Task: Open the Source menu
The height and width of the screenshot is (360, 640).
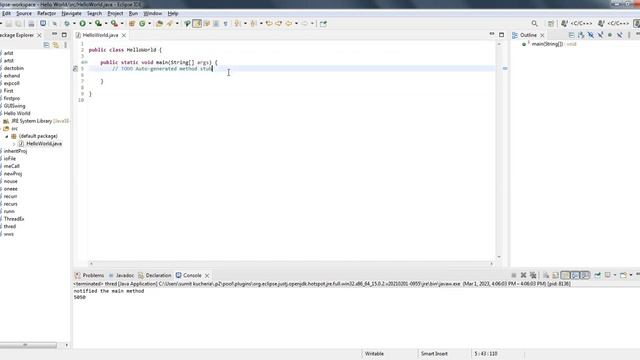Action: 24,13
